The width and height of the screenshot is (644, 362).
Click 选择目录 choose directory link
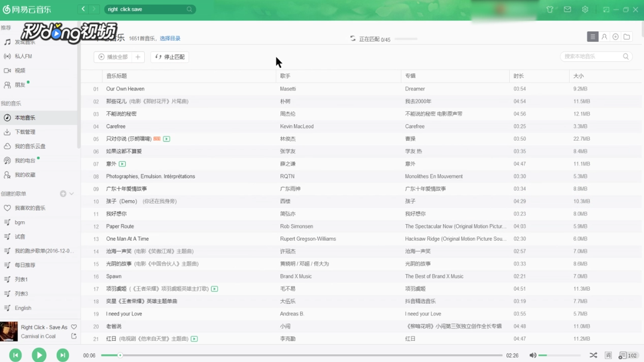[x=170, y=38]
